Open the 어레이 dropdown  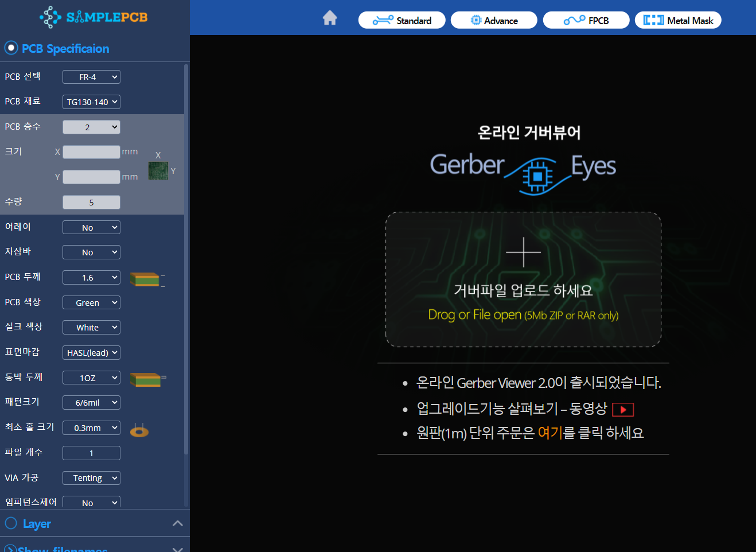pyautogui.click(x=91, y=228)
